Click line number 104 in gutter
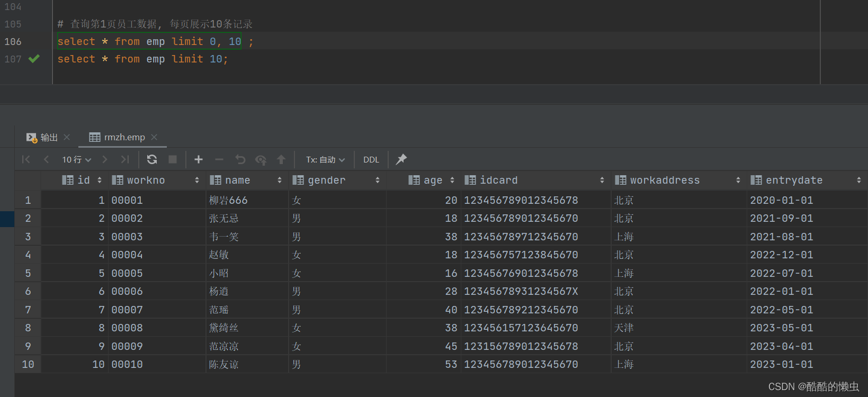The height and width of the screenshot is (397, 868). (x=13, y=6)
